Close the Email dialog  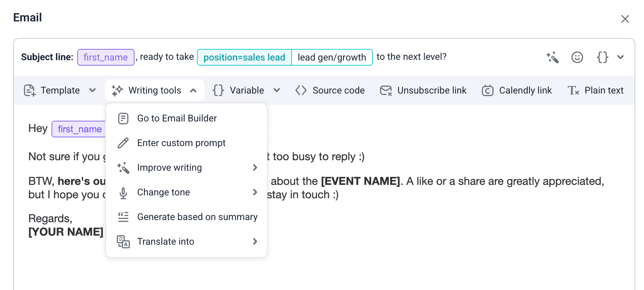[x=625, y=19]
